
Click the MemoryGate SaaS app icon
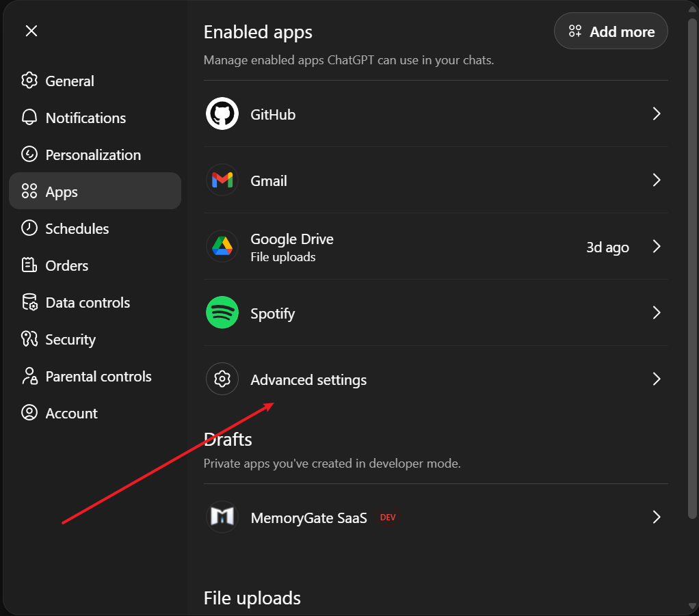tap(222, 518)
